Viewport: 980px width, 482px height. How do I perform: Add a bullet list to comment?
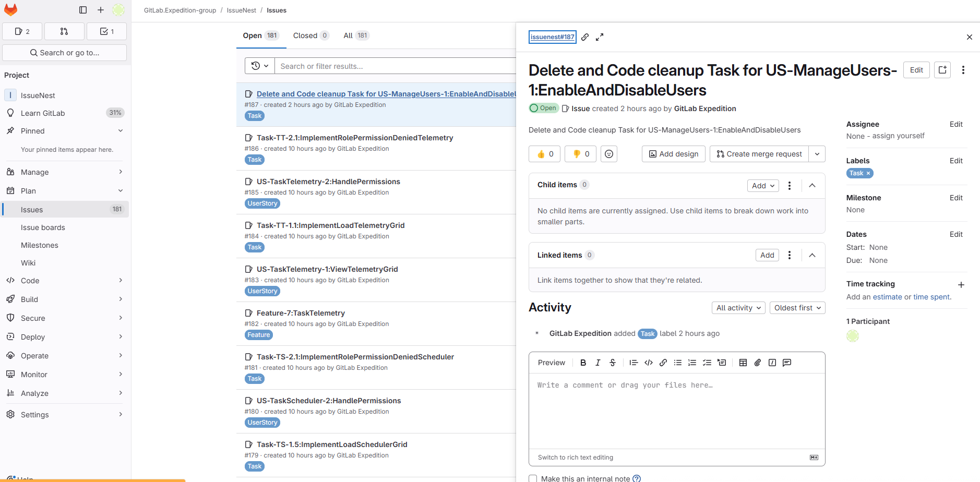(x=678, y=363)
